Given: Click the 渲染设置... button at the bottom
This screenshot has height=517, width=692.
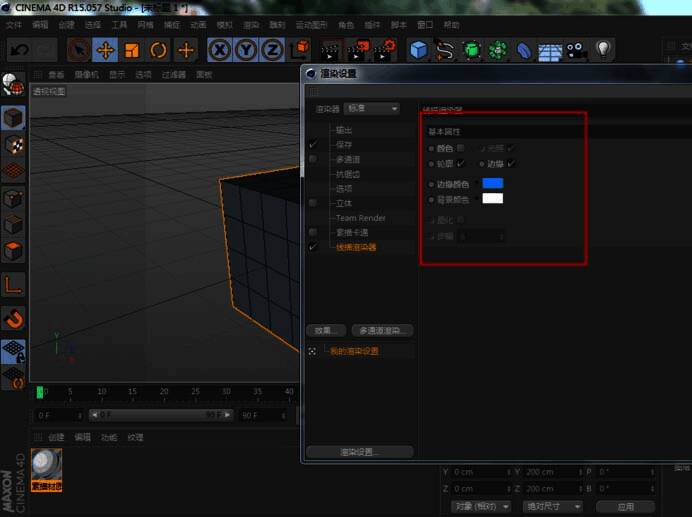Looking at the screenshot, I should 360,452.
